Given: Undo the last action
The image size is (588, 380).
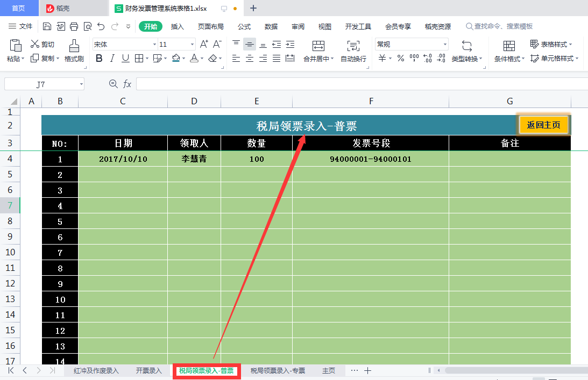Looking at the screenshot, I should (101, 26).
